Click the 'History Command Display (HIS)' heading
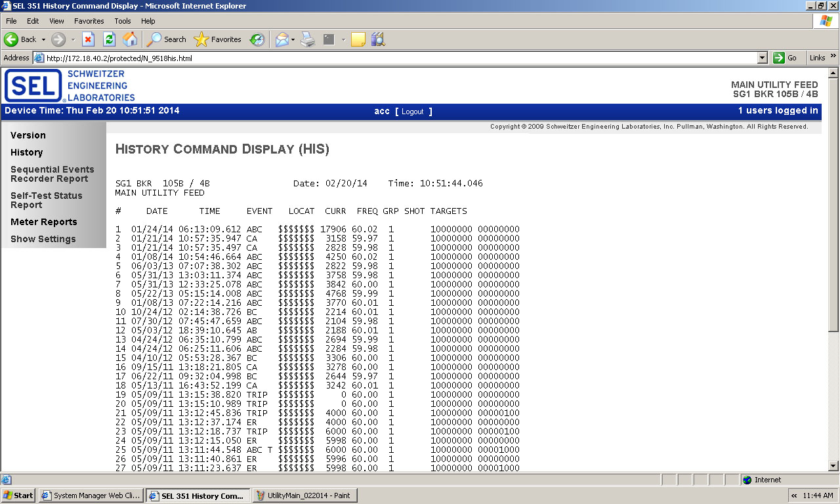This screenshot has height=504, width=840. point(222,150)
